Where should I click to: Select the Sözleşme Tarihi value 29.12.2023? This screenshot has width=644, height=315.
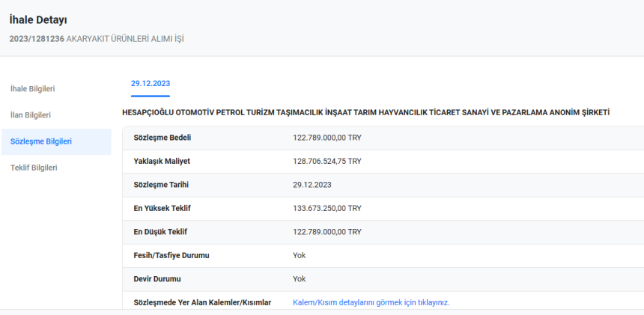(x=312, y=185)
